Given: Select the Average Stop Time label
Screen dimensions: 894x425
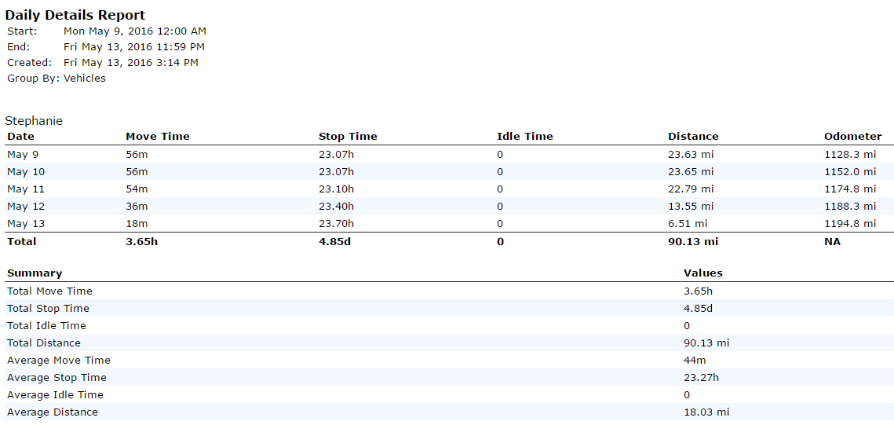Looking at the screenshot, I should pyautogui.click(x=56, y=378).
